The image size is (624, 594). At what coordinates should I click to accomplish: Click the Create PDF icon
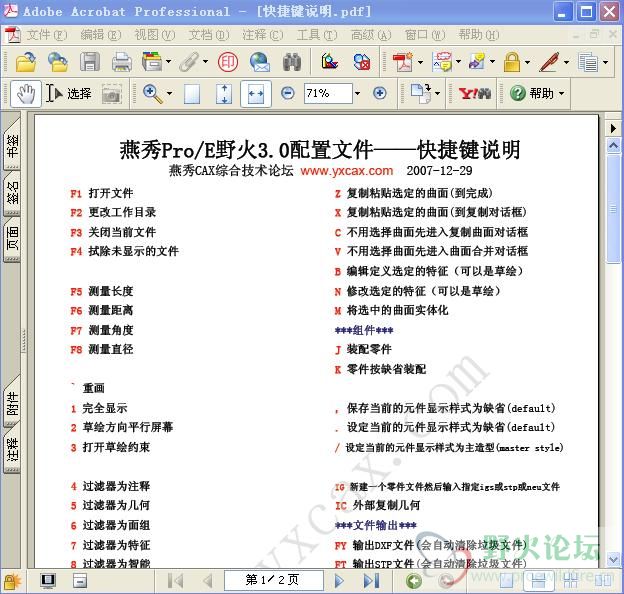pos(402,62)
